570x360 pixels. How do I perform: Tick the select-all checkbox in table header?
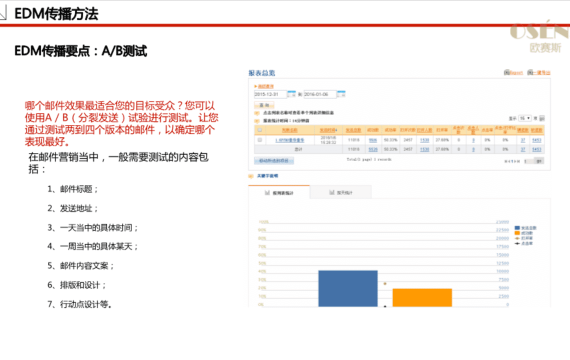[260, 130]
